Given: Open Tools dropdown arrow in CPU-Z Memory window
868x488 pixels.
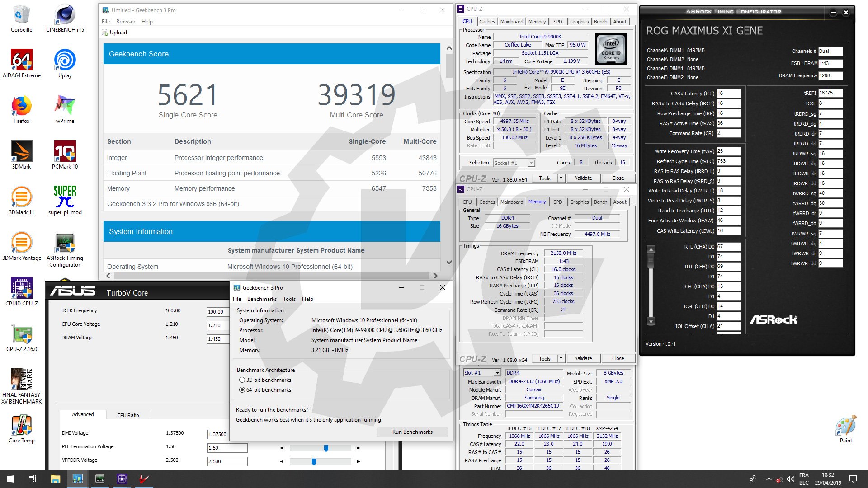Looking at the screenshot, I should (x=561, y=358).
